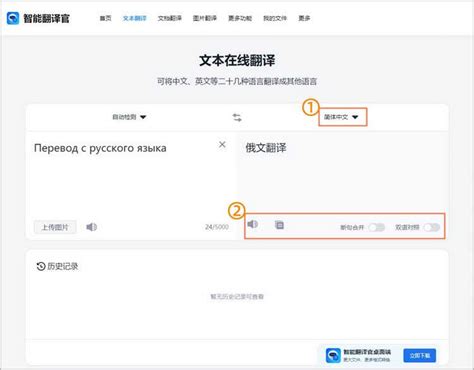Open the 更多功能 menu

click(x=240, y=18)
